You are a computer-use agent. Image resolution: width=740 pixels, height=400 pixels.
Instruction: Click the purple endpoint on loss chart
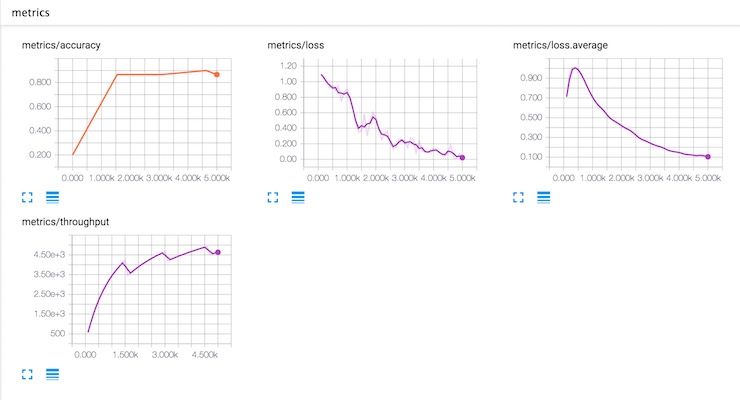[x=462, y=158]
